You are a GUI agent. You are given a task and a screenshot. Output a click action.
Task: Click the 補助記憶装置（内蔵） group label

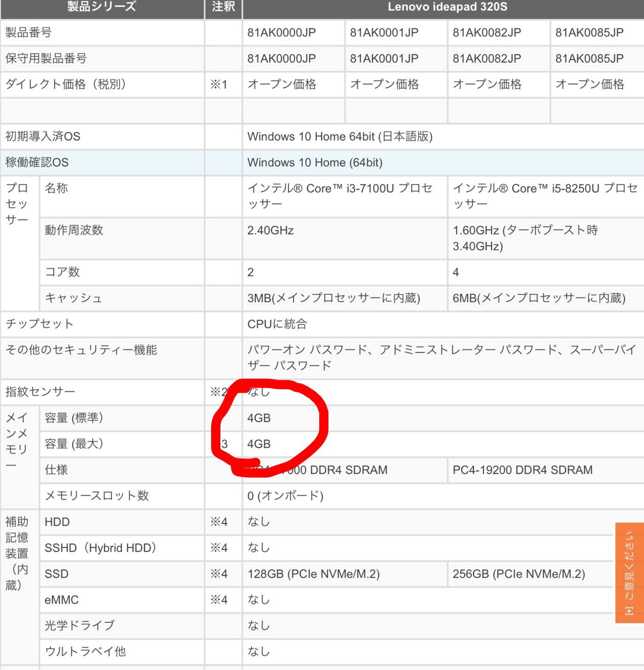click(17, 553)
